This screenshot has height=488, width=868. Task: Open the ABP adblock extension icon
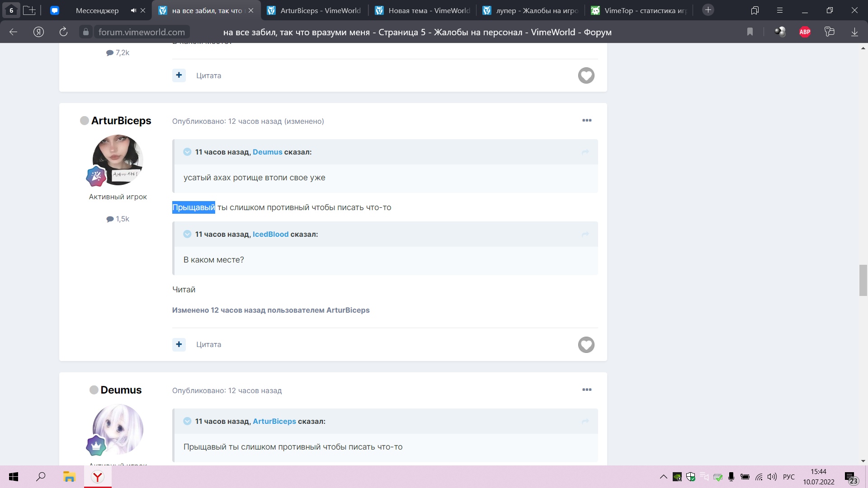click(805, 32)
